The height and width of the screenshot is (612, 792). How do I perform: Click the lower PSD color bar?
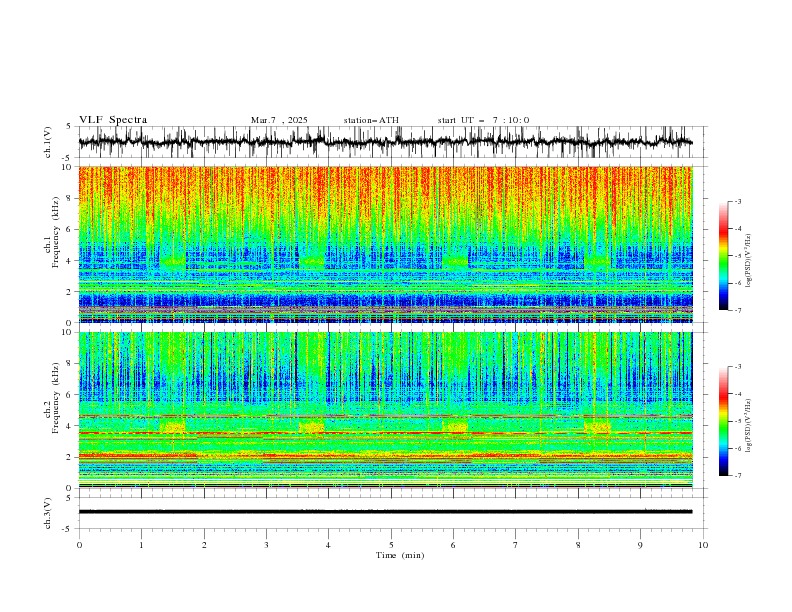pos(723,421)
